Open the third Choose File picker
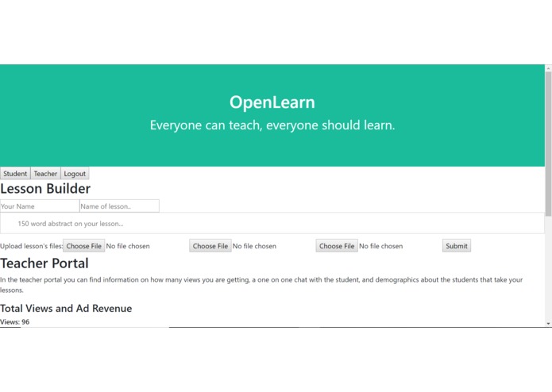552x392 pixels. 337,246
